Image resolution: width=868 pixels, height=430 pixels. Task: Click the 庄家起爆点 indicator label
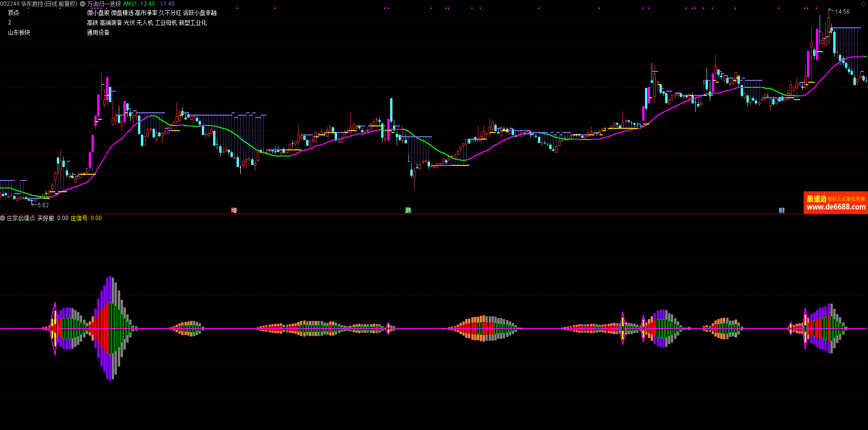tap(21, 218)
